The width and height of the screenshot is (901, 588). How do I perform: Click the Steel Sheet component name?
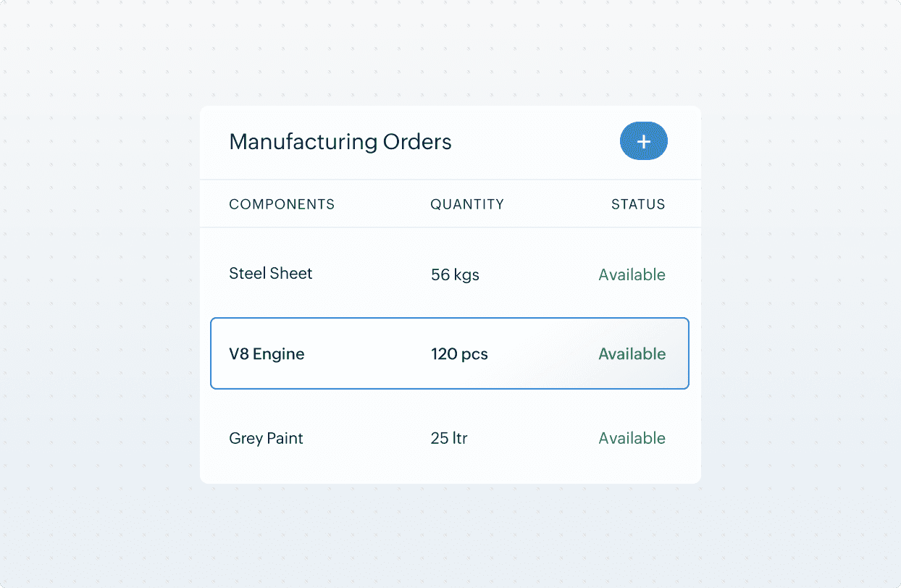[270, 274]
